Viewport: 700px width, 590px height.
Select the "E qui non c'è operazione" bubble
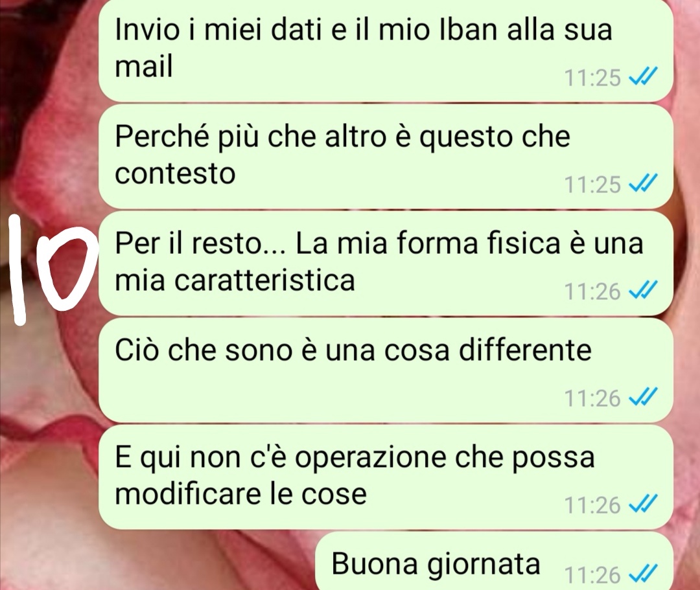(386, 477)
